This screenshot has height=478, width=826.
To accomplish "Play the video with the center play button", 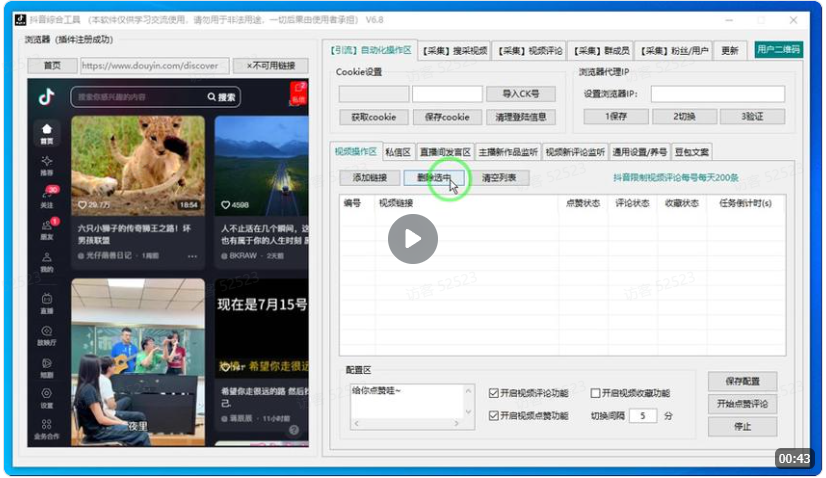I will 412,239.
